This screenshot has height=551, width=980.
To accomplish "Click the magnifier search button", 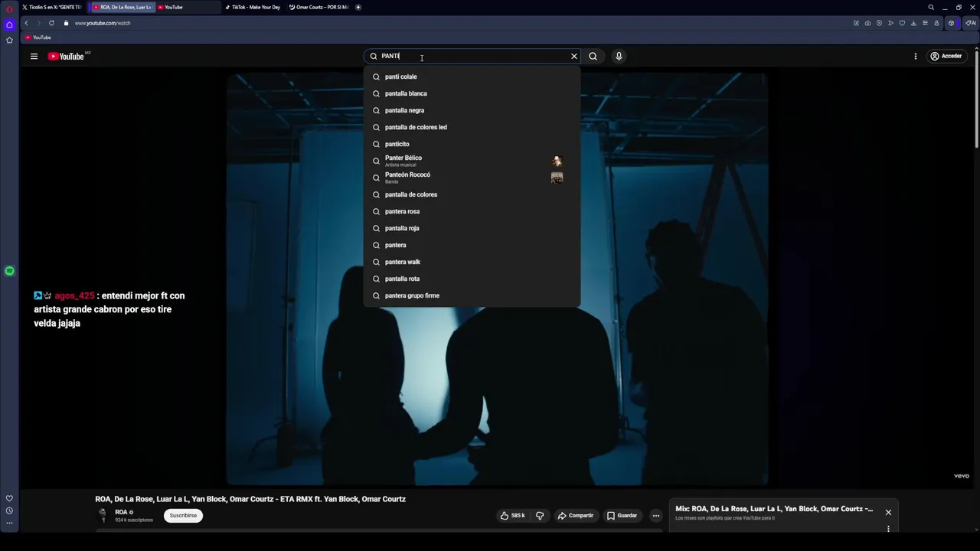I will click(593, 56).
